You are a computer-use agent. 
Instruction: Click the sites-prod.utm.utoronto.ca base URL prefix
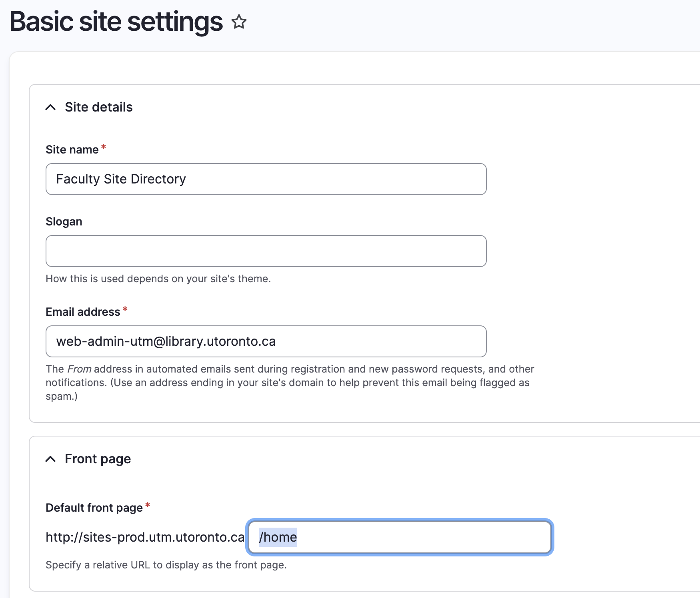[145, 537]
